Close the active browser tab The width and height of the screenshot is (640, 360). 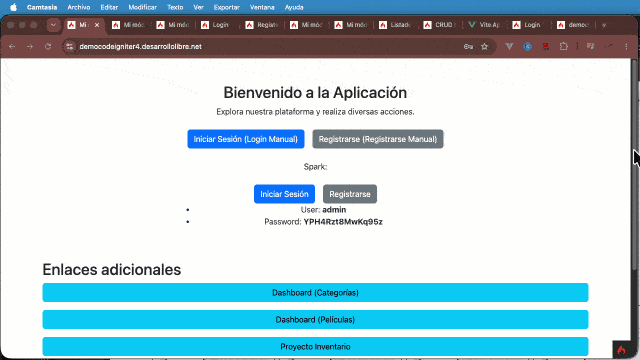click(x=97, y=25)
